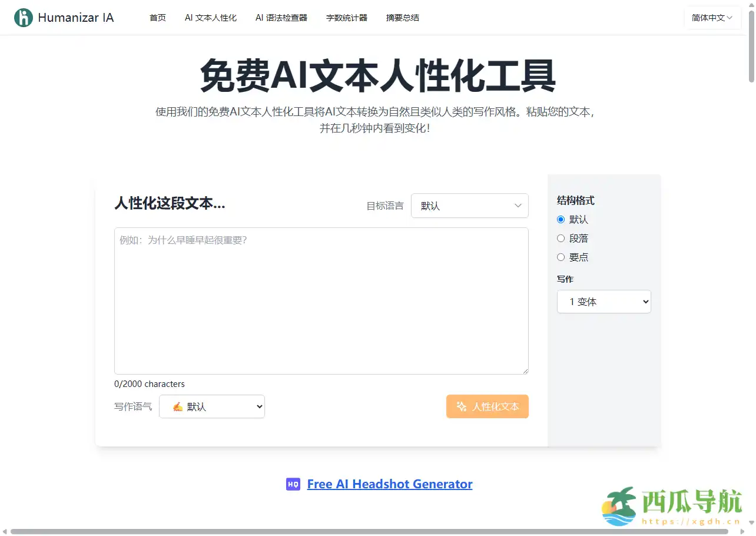Image resolution: width=756 pixels, height=536 pixels.
Task: Open the 目标语言 language dropdown
Action: [x=469, y=206]
